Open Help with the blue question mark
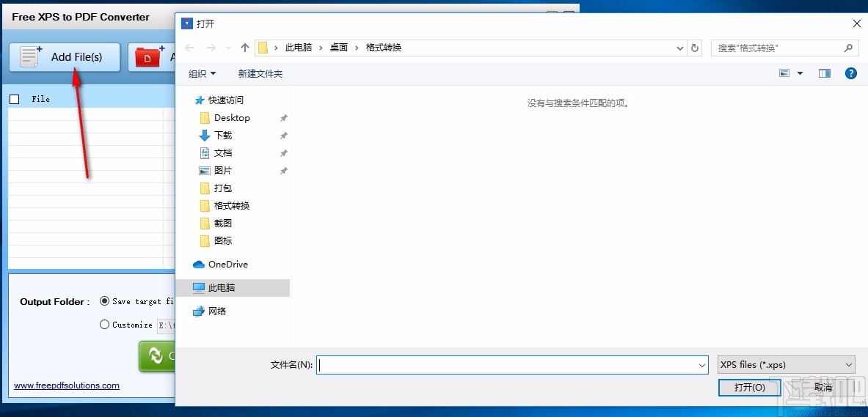This screenshot has width=868, height=417. tap(851, 73)
